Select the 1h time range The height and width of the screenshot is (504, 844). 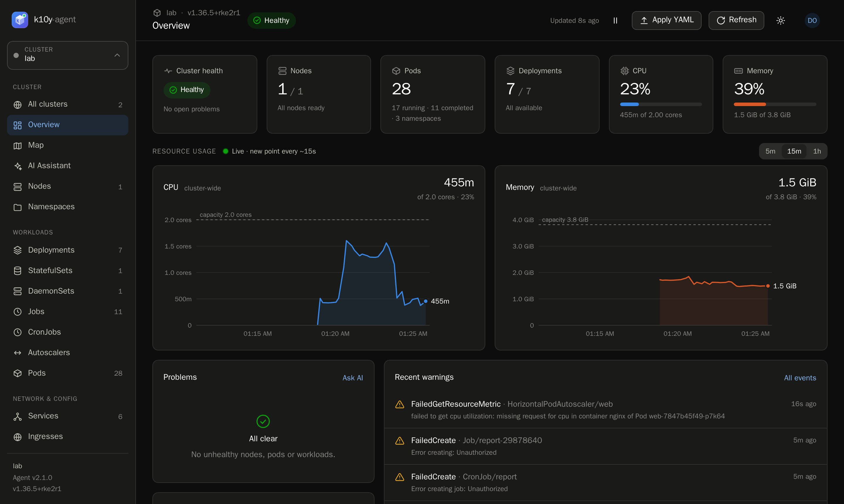tap(817, 151)
